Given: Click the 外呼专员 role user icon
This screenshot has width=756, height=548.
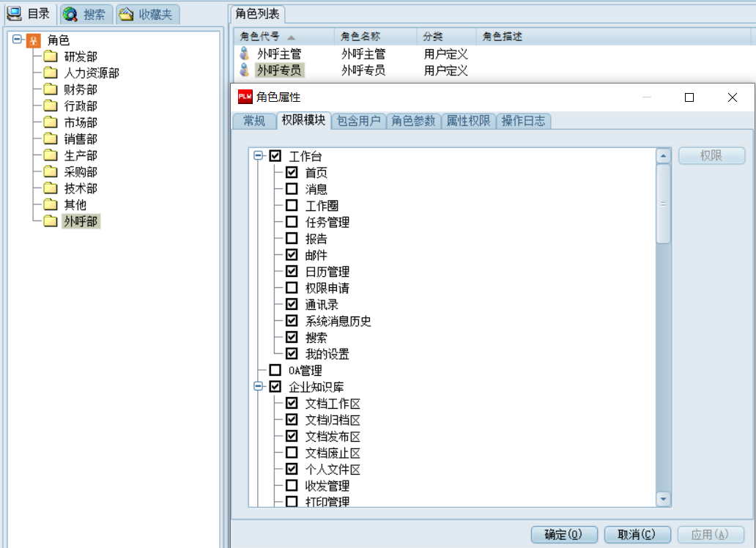Looking at the screenshot, I should (245, 70).
